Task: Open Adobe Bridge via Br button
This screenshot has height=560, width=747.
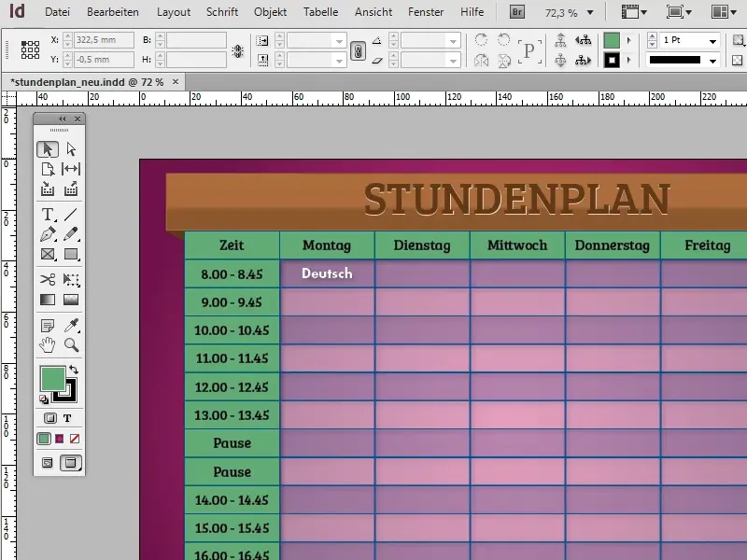Action: (517, 12)
